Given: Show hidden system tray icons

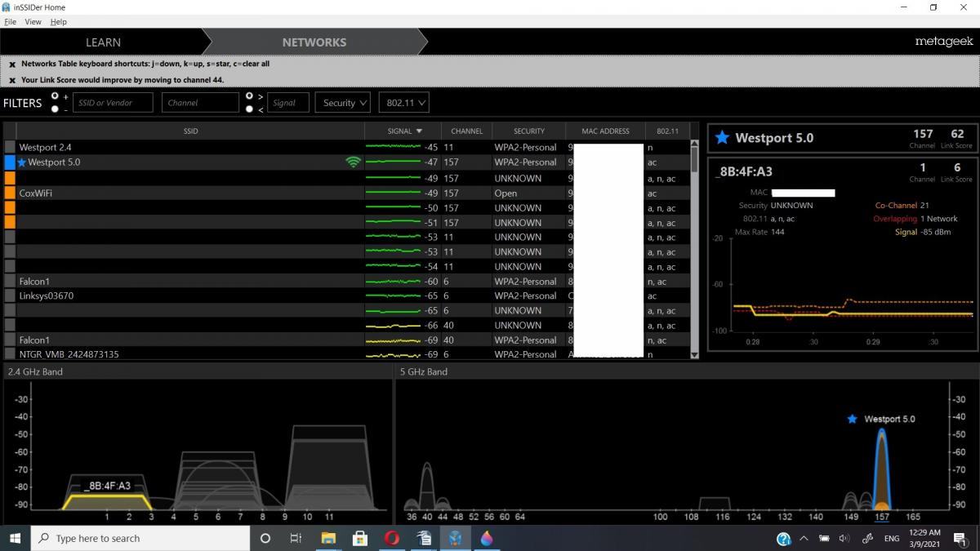Looking at the screenshot, I should [x=804, y=539].
